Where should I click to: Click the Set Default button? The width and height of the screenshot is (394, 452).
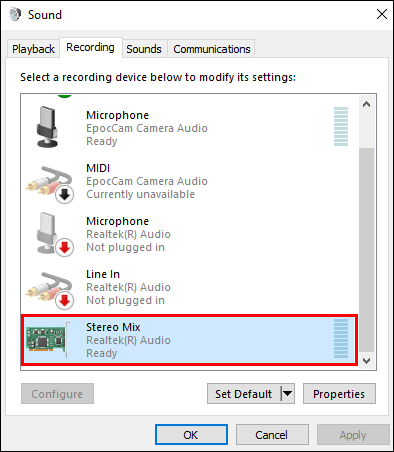[244, 394]
